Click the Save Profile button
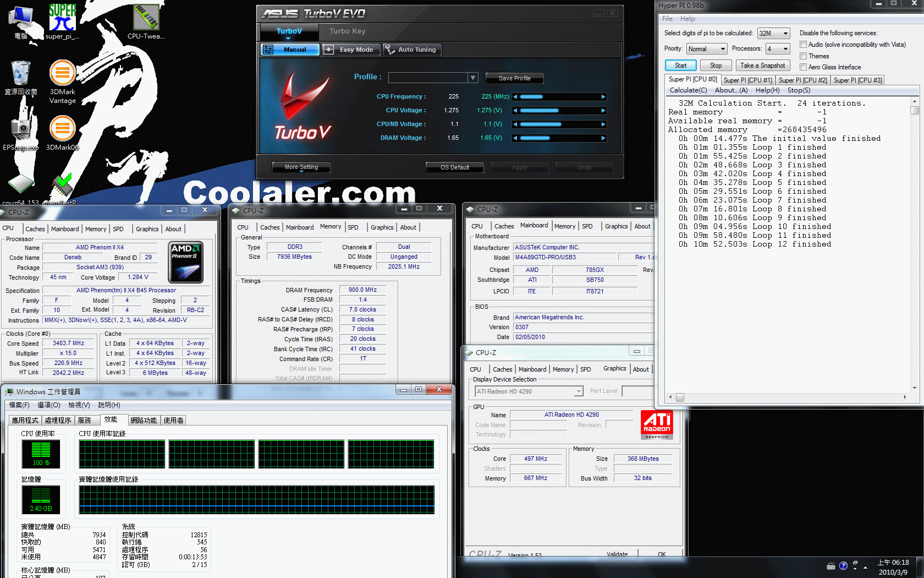 pyautogui.click(x=515, y=78)
